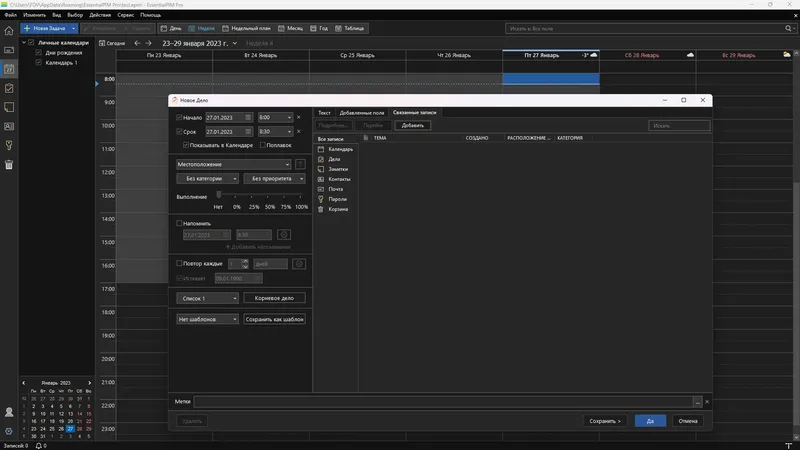Click the Добавить button
Screen dimensions: 800x450
pos(413,126)
